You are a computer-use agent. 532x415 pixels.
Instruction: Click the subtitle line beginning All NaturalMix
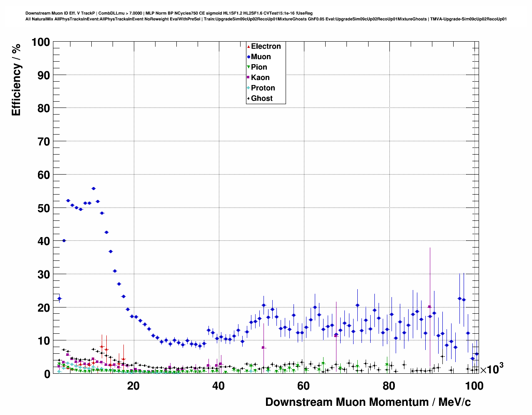[266, 19]
